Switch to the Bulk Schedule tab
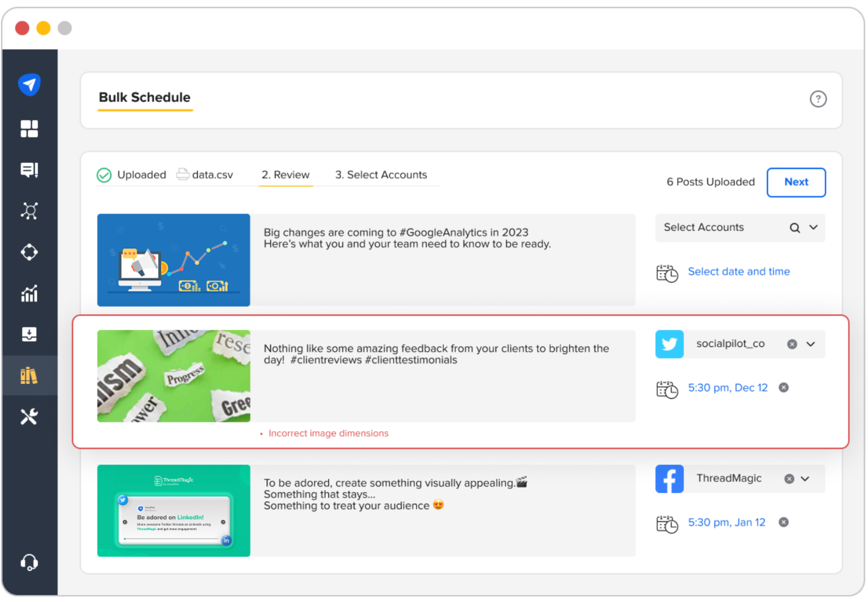The height and width of the screenshot is (602, 868). (x=144, y=98)
